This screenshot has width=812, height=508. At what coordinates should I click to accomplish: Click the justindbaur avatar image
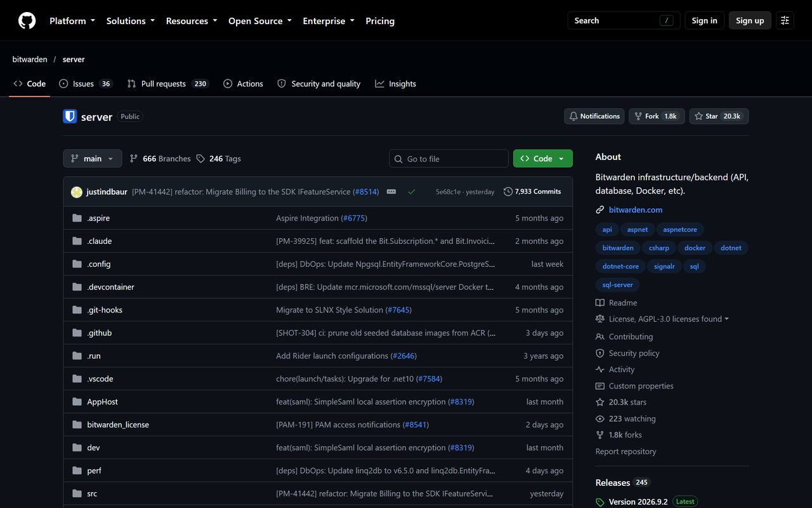(x=77, y=192)
